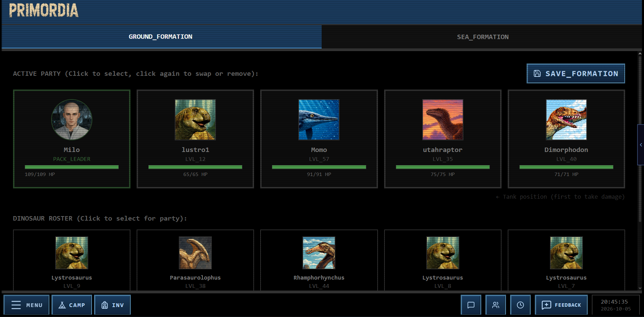Click the 'ACTIVE PARTY' instruction heading
Image resolution: width=644 pixels, height=317 pixels.
point(136,74)
